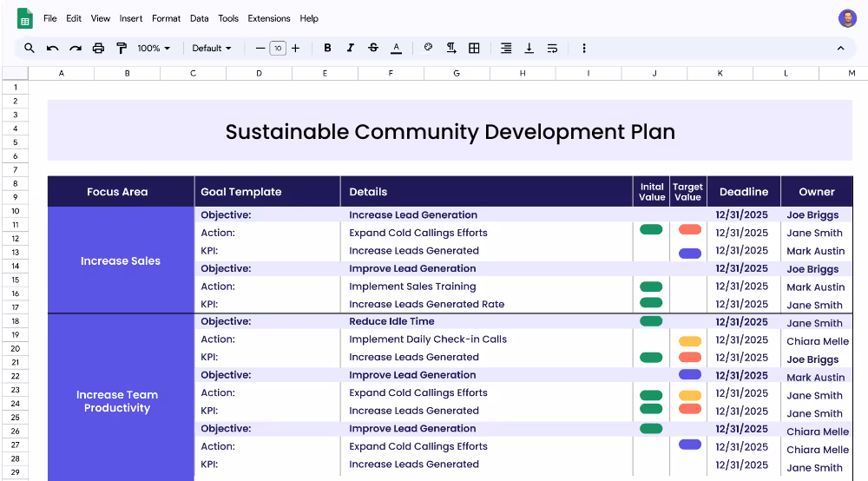This screenshot has height=481, width=868.
Task: Click the search magnifier icon
Action: point(30,49)
